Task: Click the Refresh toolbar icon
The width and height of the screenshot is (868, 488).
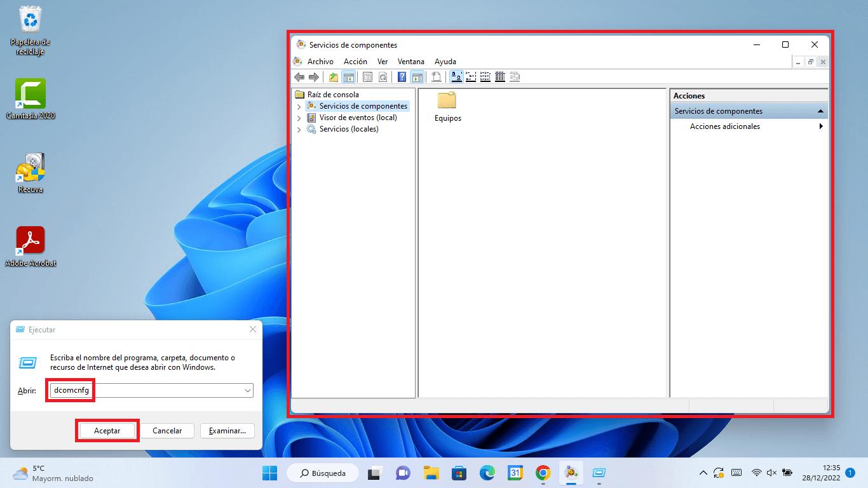Action: click(x=383, y=77)
